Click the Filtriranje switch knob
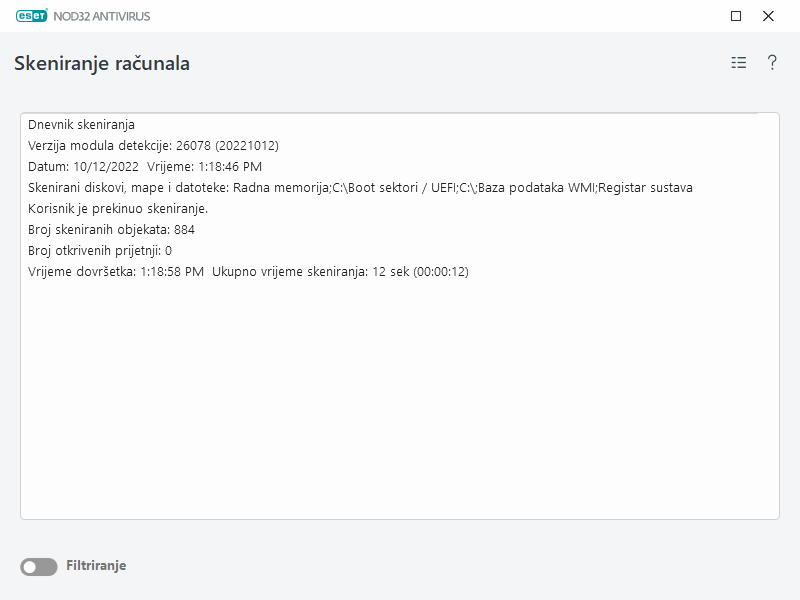The width and height of the screenshot is (800, 600). pos(30,565)
